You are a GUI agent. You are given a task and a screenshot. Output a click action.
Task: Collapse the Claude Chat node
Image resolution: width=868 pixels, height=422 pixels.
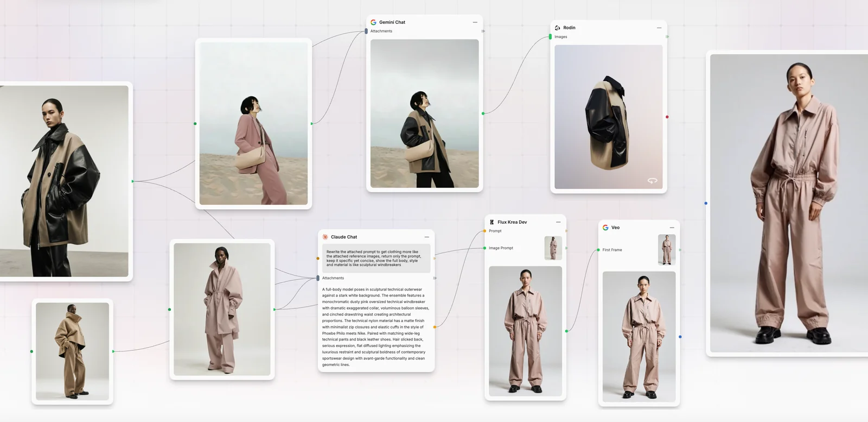pyautogui.click(x=426, y=237)
